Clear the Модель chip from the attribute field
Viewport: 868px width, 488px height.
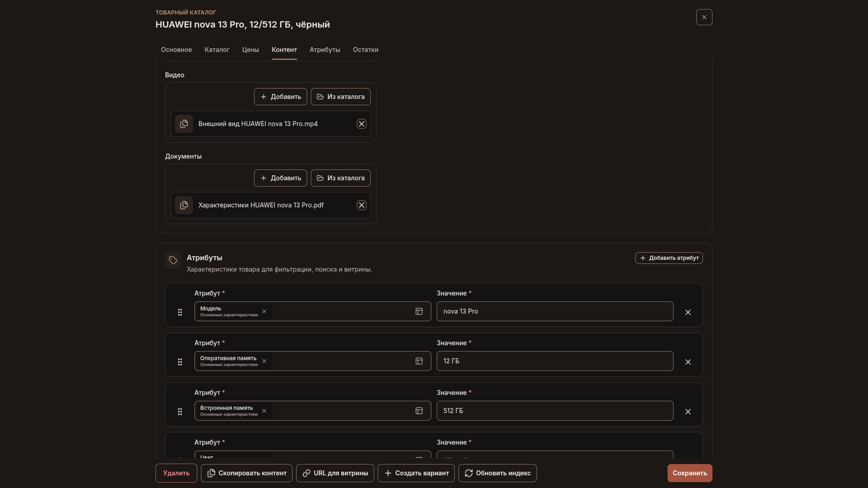pyautogui.click(x=264, y=311)
